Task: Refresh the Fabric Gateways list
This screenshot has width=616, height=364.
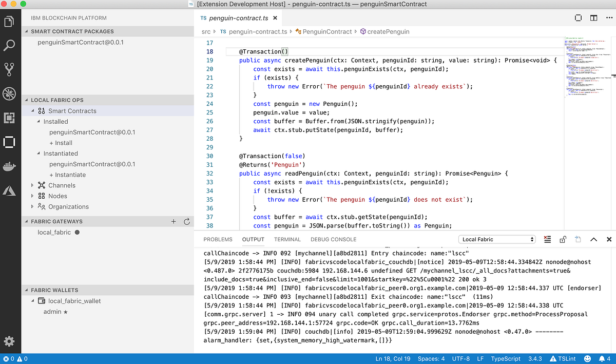Action: tap(186, 221)
